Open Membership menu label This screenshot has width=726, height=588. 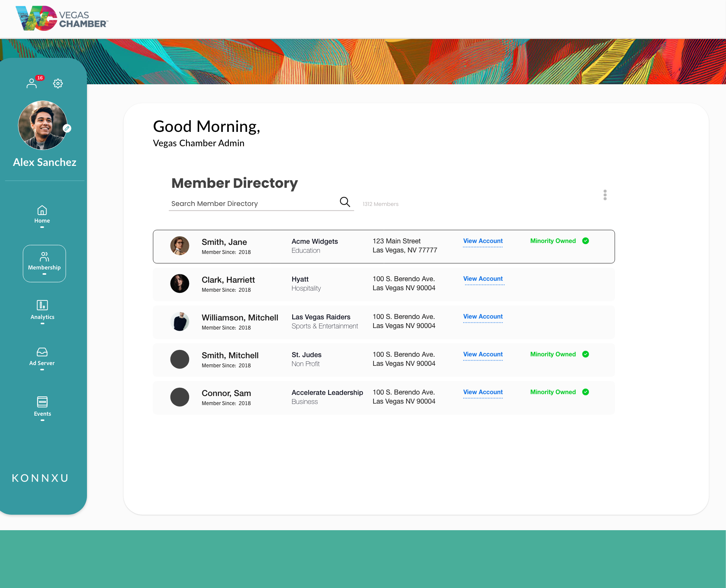44,268
